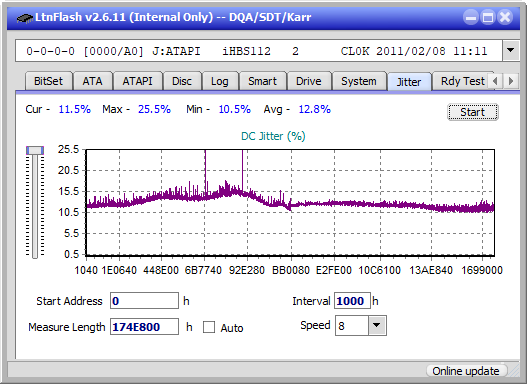Image resolution: width=527 pixels, height=384 pixels.
Task: Click the Start Address input field
Action: click(145, 301)
